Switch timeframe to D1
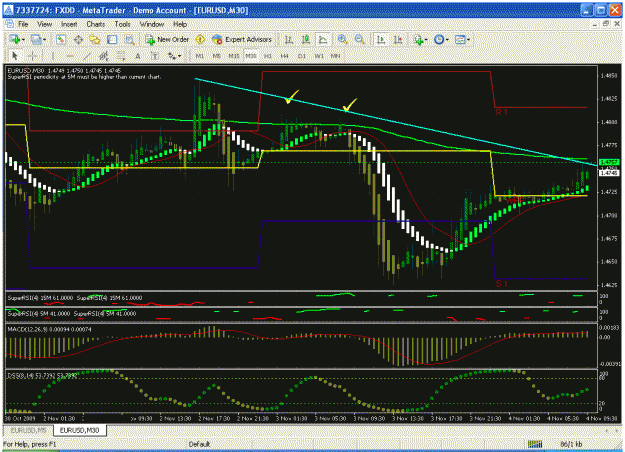The height and width of the screenshot is (452, 625). tap(301, 56)
